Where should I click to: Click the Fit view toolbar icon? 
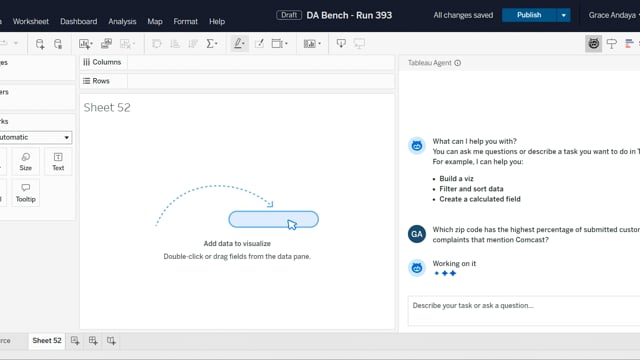click(x=277, y=44)
